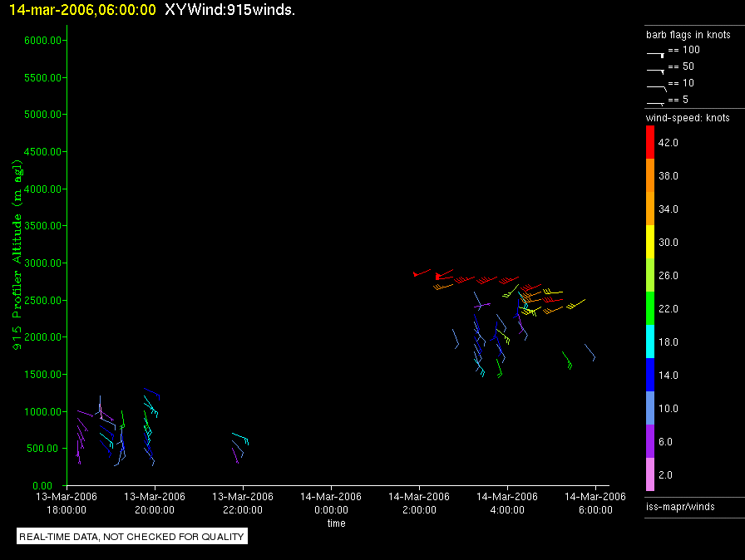Click the 'XYWind:915winds.' plot title
Screen dimensions: 745x560
coord(230,10)
